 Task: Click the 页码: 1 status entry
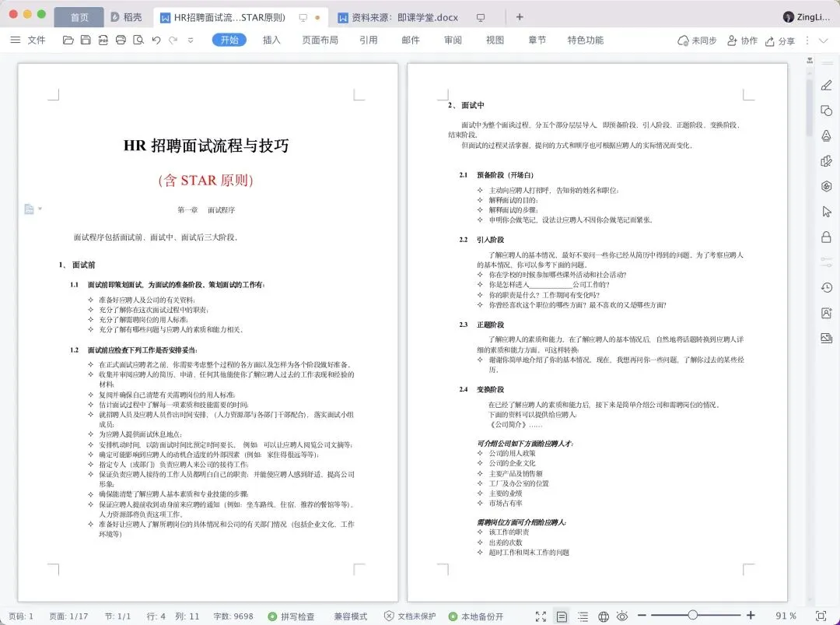(x=21, y=616)
